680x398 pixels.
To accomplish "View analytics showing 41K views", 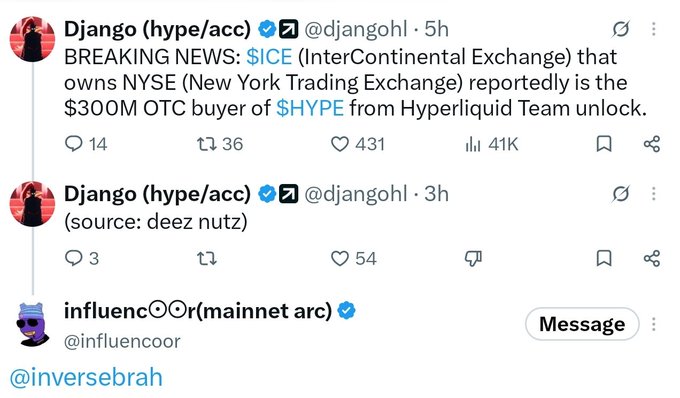I will 491,144.
